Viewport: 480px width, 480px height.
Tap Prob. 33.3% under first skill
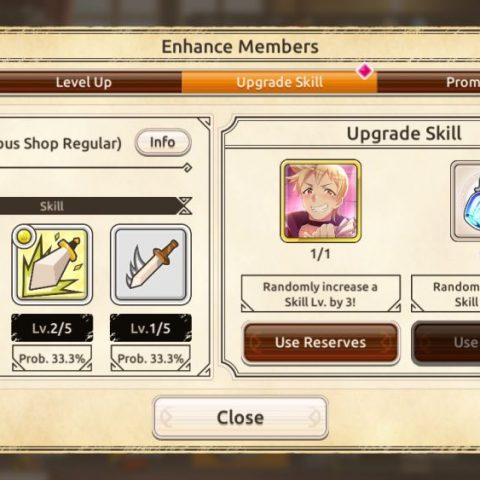[52, 358]
